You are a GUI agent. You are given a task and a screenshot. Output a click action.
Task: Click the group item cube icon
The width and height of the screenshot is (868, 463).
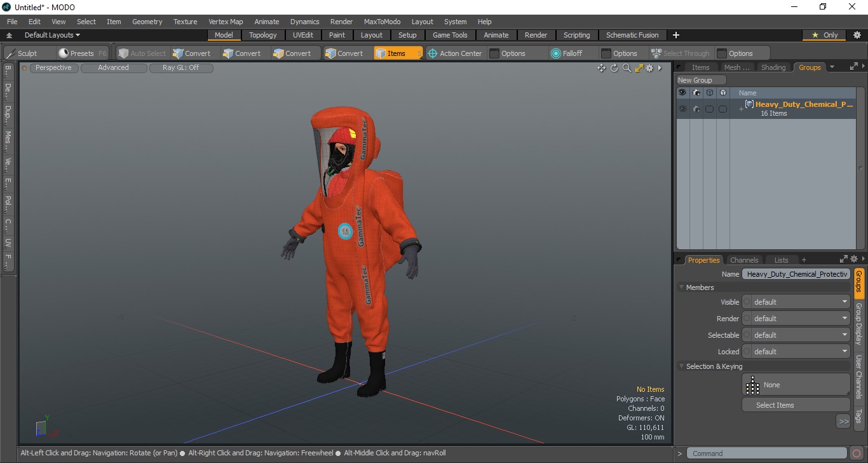[x=750, y=104]
